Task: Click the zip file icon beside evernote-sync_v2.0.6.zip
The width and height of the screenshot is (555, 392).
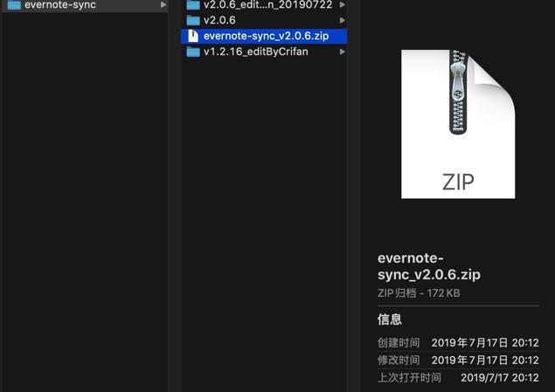Action: tap(193, 36)
